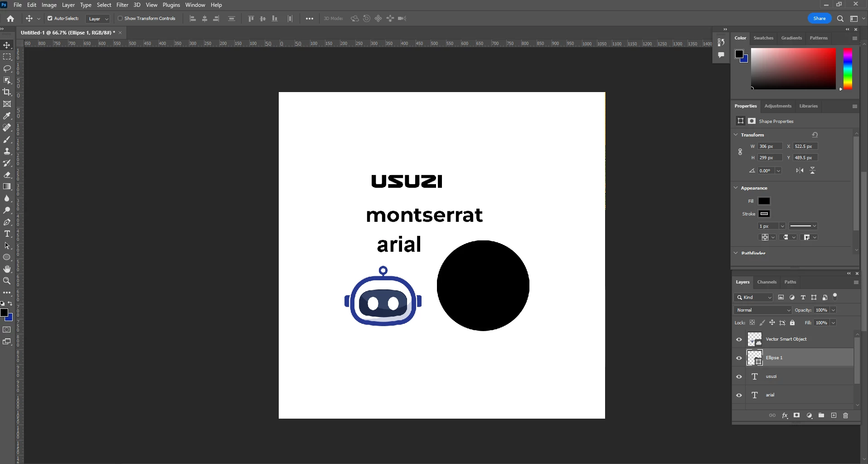Open layer styles fx menu
This screenshot has width=868, height=464.
(x=785, y=415)
